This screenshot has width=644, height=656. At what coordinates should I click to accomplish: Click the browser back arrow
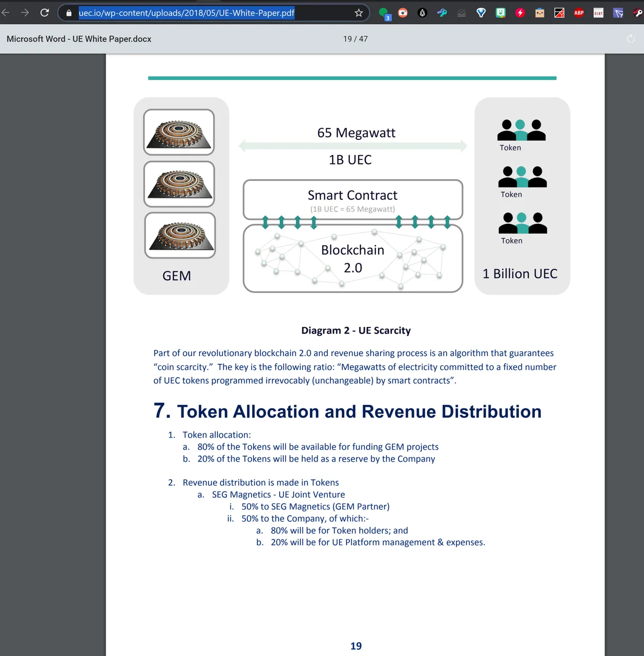pyautogui.click(x=5, y=13)
